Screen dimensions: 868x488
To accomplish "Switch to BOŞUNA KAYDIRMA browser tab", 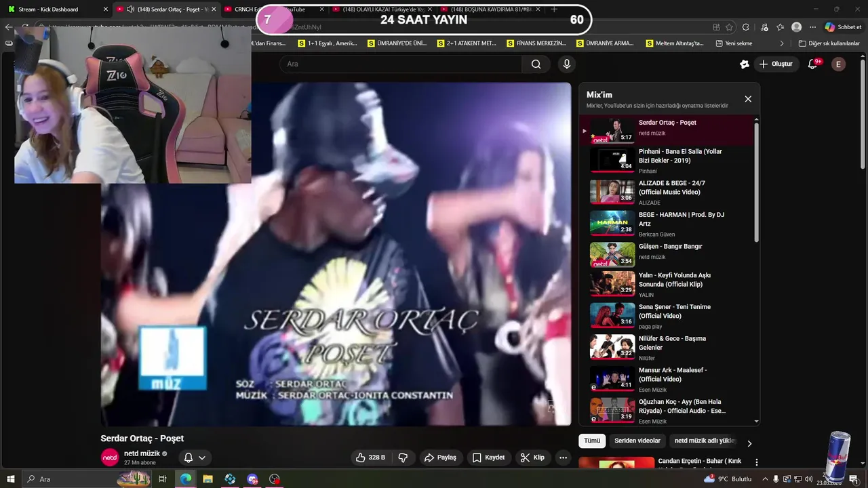I will pyautogui.click(x=491, y=9).
